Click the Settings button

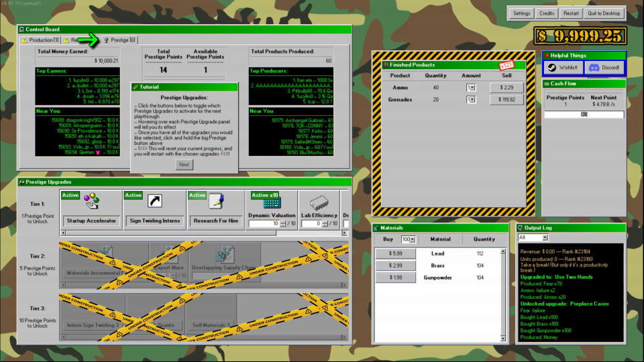[x=521, y=13]
